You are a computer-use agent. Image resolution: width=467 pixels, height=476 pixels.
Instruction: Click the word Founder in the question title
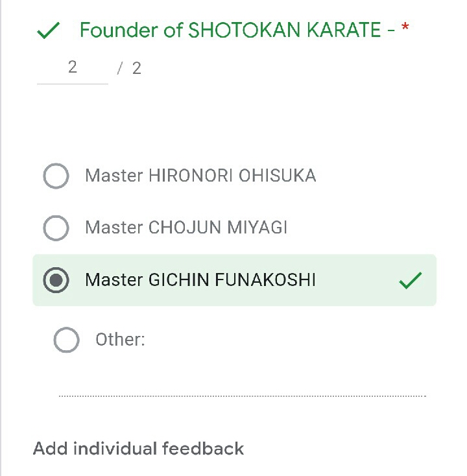120,30
